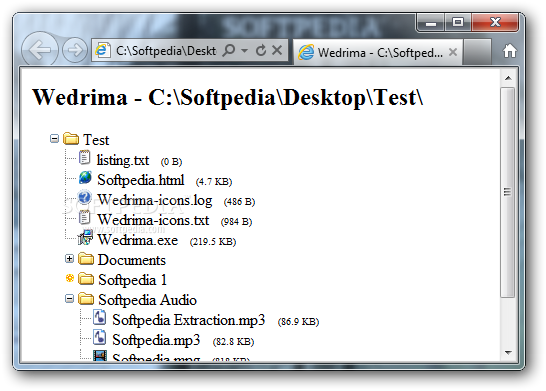Click the scrollbar down arrow
This screenshot has height=391, width=546.
[508, 353]
